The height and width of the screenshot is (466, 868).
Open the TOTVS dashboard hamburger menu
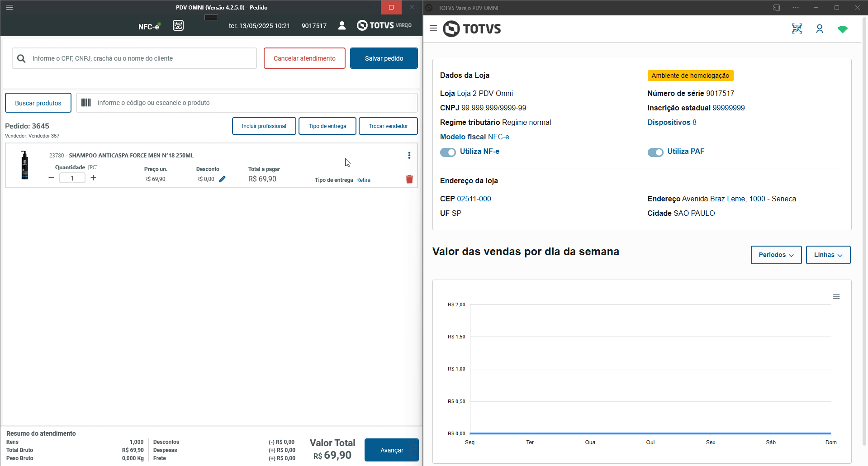tap(433, 28)
